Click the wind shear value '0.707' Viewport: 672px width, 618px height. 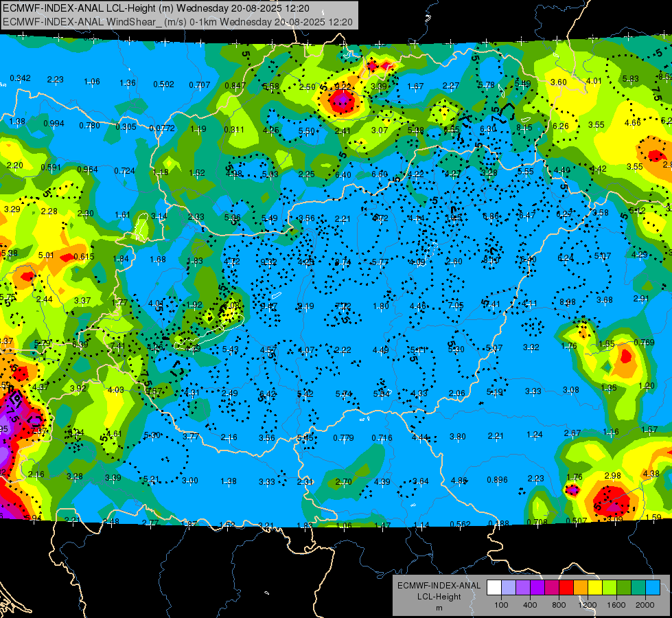pos(200,85)
